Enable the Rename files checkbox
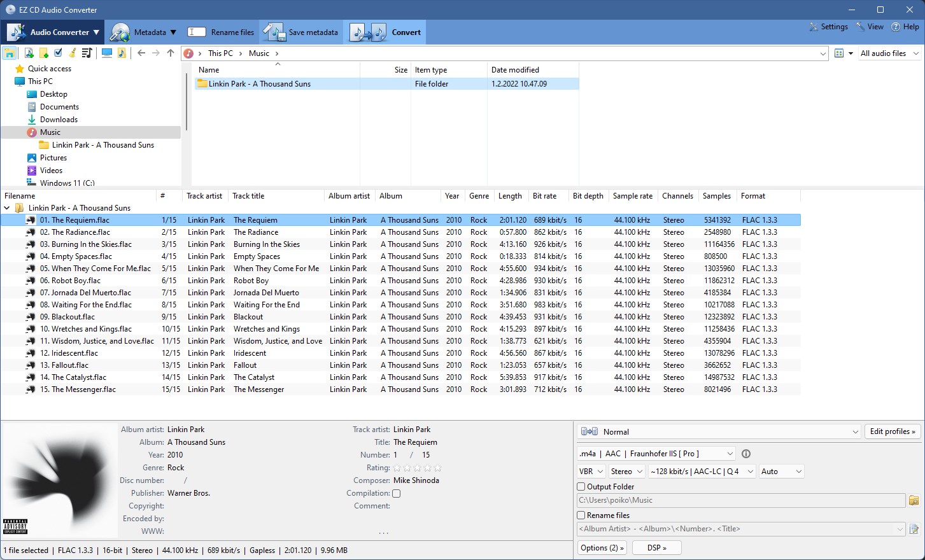The height and width of the screenshot is (560, 925). coord(580,515)
